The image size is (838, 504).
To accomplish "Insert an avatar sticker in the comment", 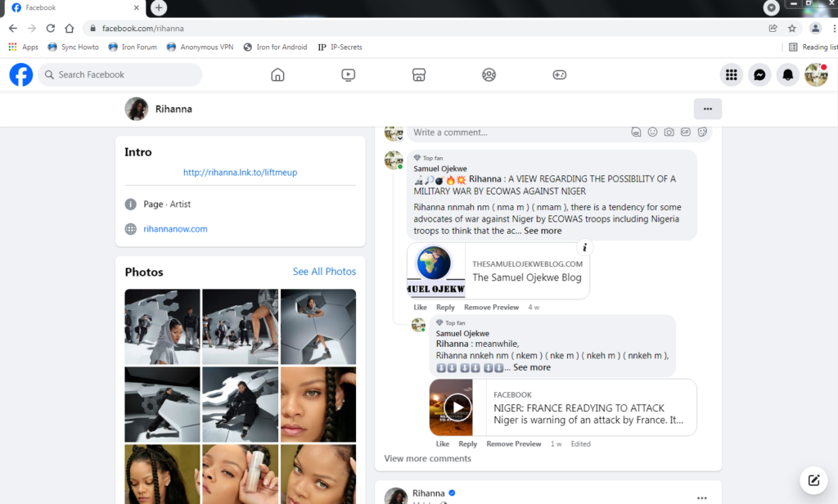I will point(636,132).
